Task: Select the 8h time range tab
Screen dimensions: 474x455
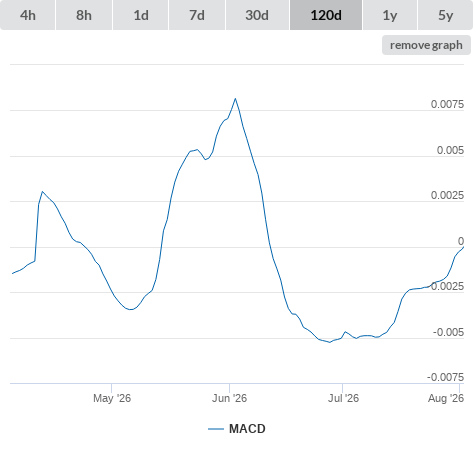Action: 84,15
